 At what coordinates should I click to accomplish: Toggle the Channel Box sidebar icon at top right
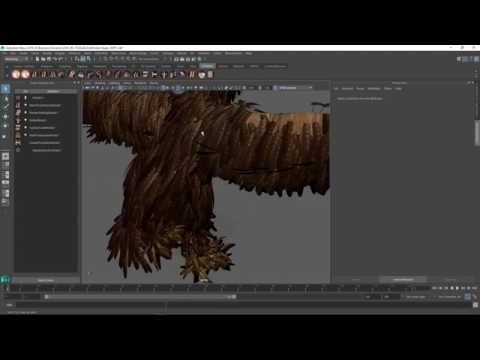[x=476, y=59]
